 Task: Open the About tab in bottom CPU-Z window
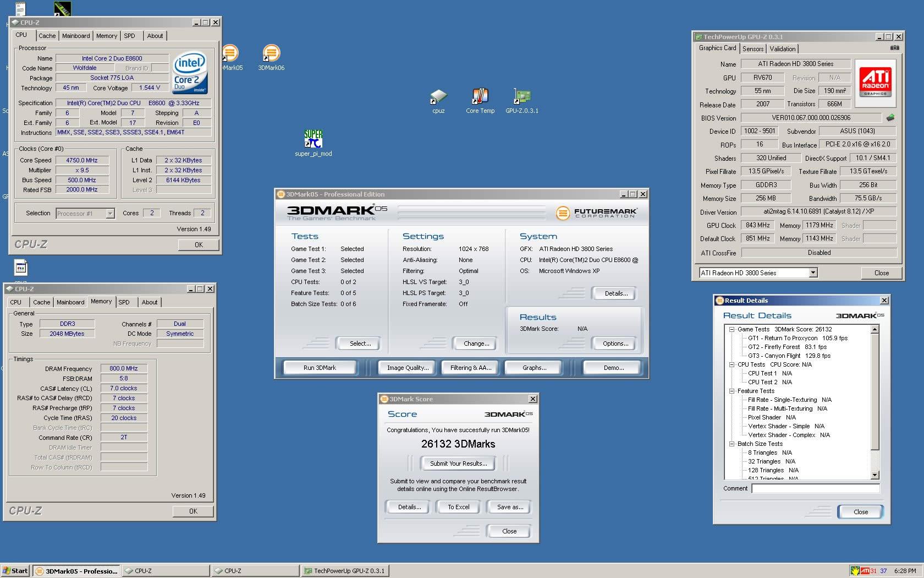point(150,302)
